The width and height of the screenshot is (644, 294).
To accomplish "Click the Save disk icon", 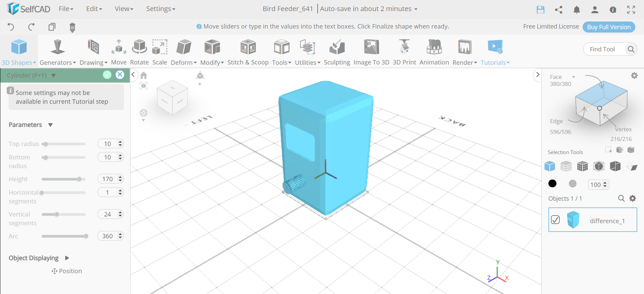I will (540, 10).
